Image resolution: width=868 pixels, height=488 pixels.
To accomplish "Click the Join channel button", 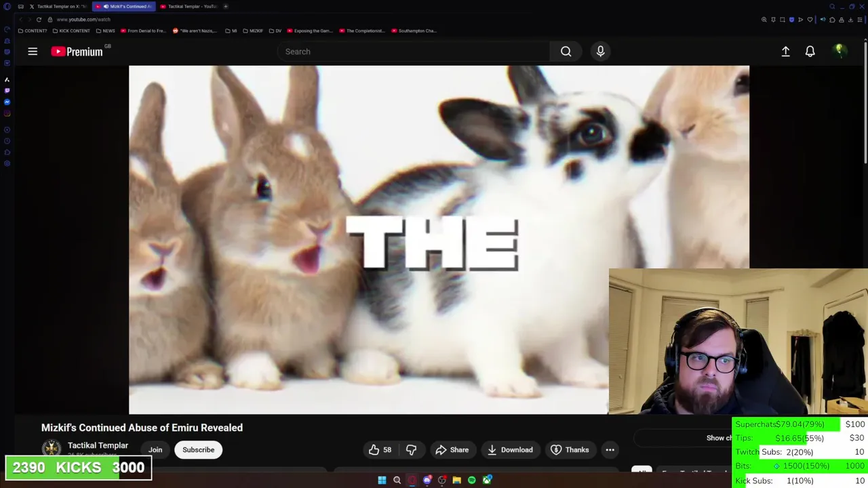I will 155,450.
